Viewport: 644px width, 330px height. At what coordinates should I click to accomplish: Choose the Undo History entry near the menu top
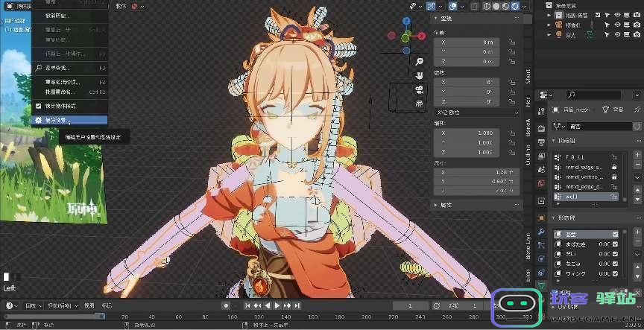(x=69, y=16)
